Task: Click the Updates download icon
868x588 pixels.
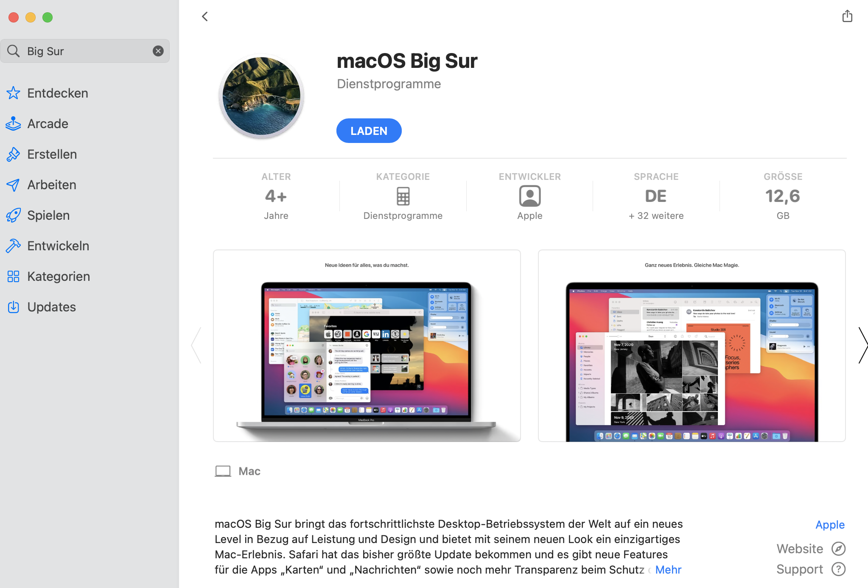Action: point(13,307)
